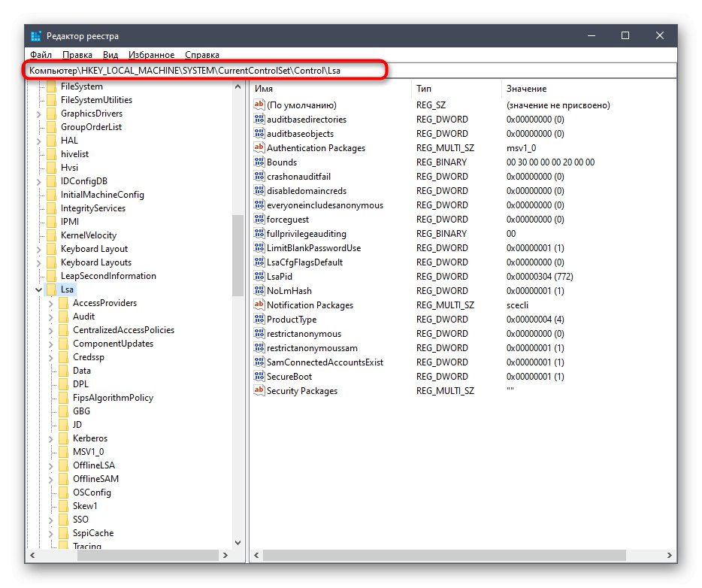Expand the Kerberos subkey
The height and width of the screenshot is (588, 702).
51,439
